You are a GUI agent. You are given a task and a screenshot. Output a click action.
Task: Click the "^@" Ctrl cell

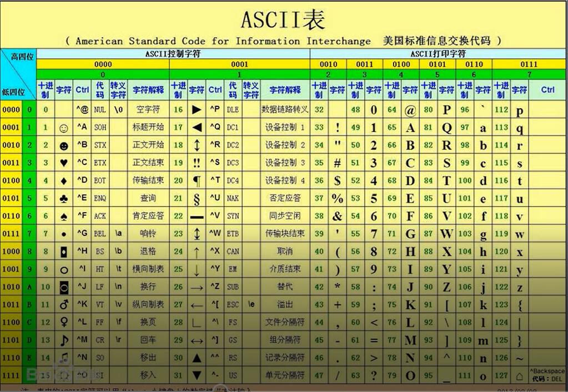[x=82, y=109]
